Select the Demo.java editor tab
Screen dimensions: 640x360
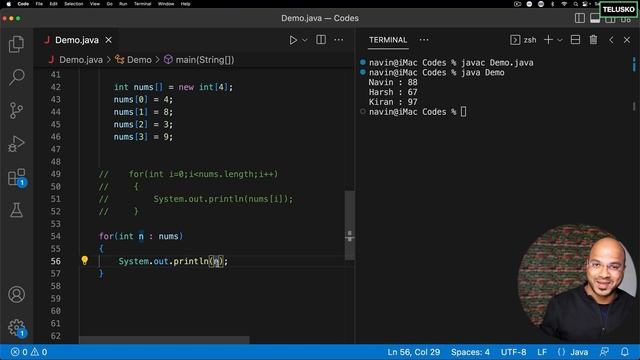coord(77,40)
